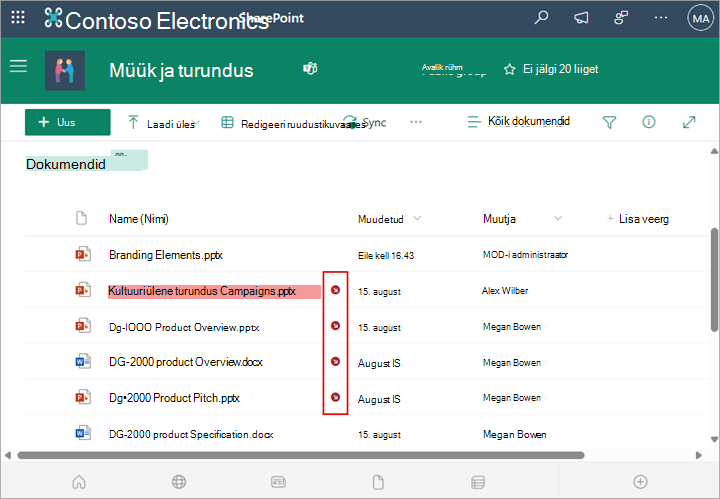The image size is (720, 499).
Task: Click the file type column header icon
Action: pyautogui.click(x=81, y=218)
